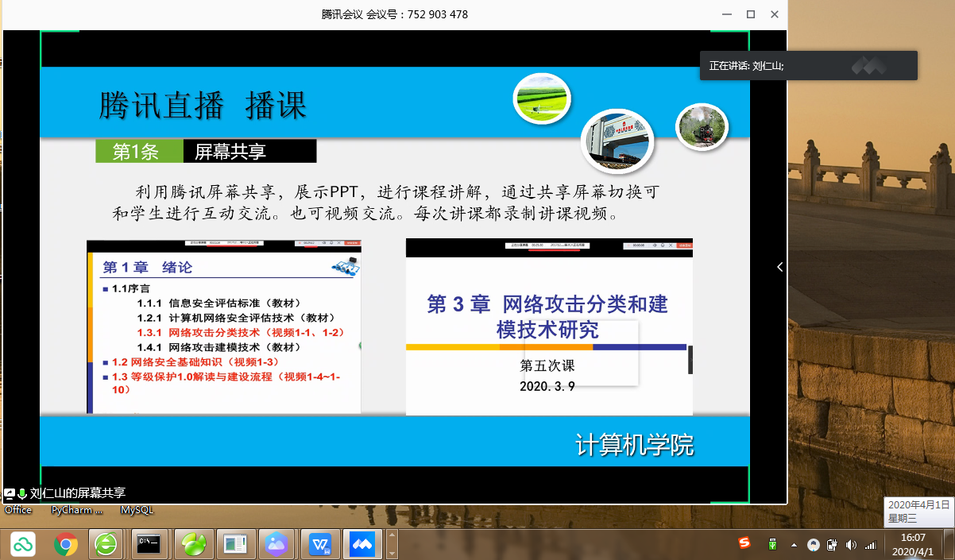Launch Google Chrome from the taskbar
This screenshot has height=560, width=955.
[x=66, y=544]
